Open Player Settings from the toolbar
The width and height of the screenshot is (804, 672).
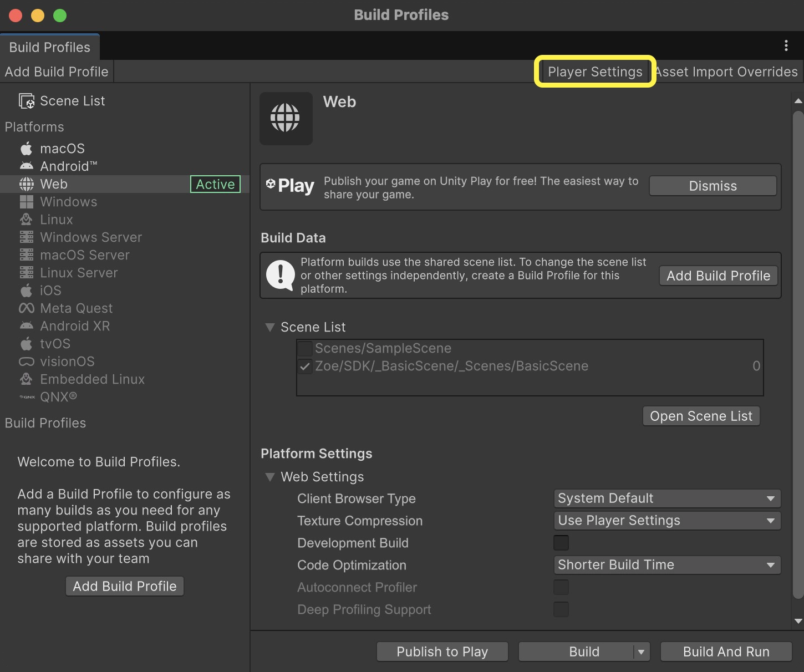tap(594, 72)
